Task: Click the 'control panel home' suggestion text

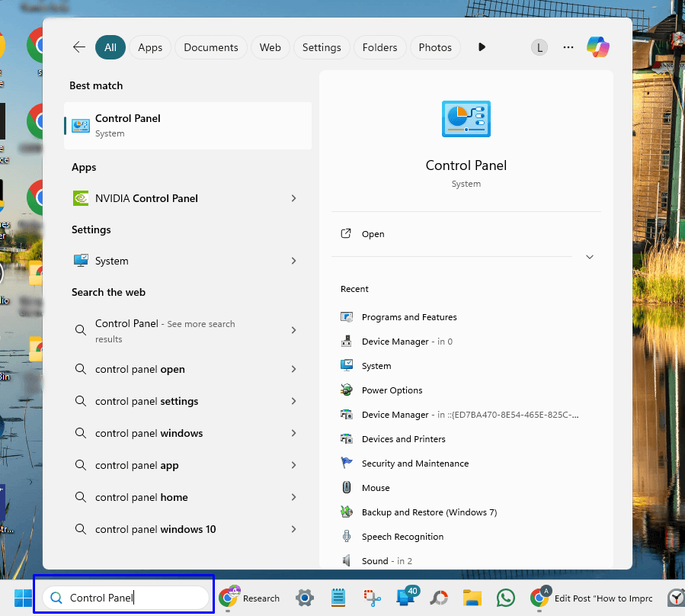Action: point(141,497)
